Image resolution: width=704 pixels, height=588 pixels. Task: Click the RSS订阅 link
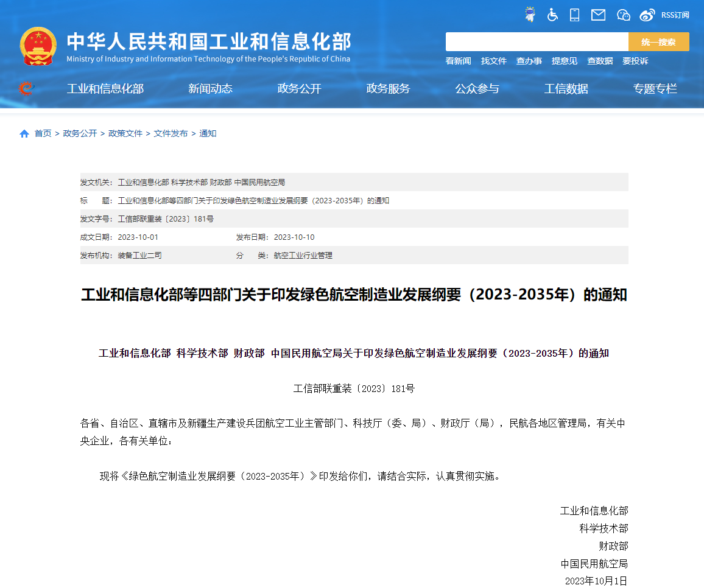point(675,15)
